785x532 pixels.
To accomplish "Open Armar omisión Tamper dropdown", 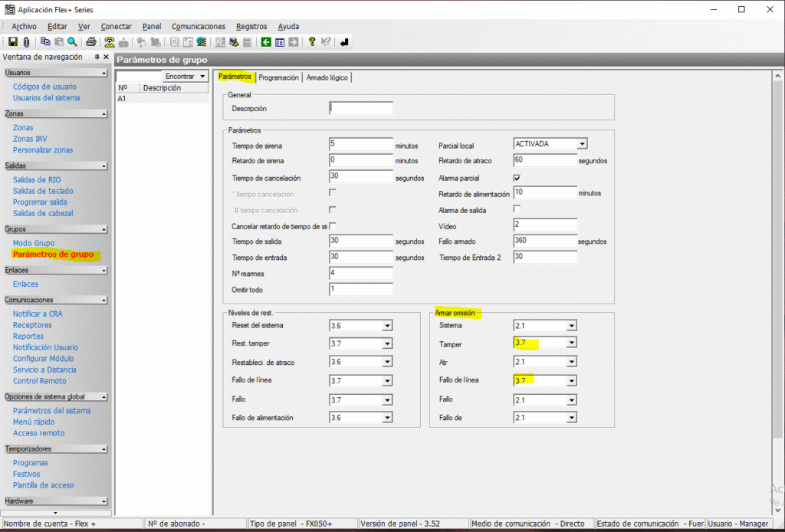I will coord(572,343).
